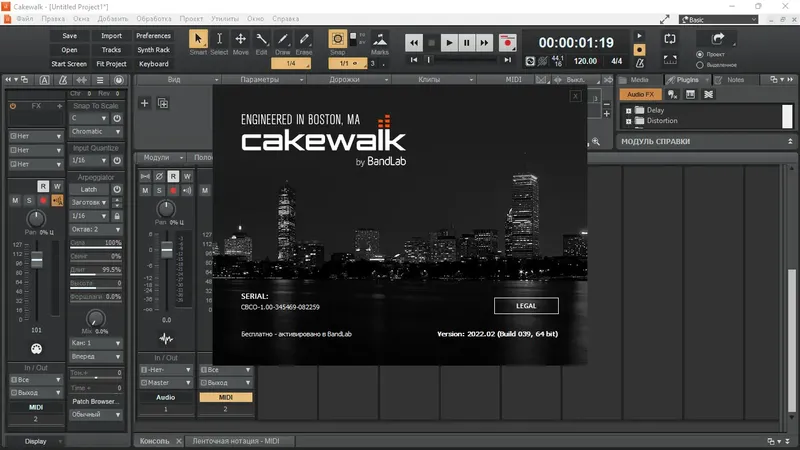Screen dimensions: 800x450
Task: Toggle the Snap to grid button
Action: click(x=337, y=39)
